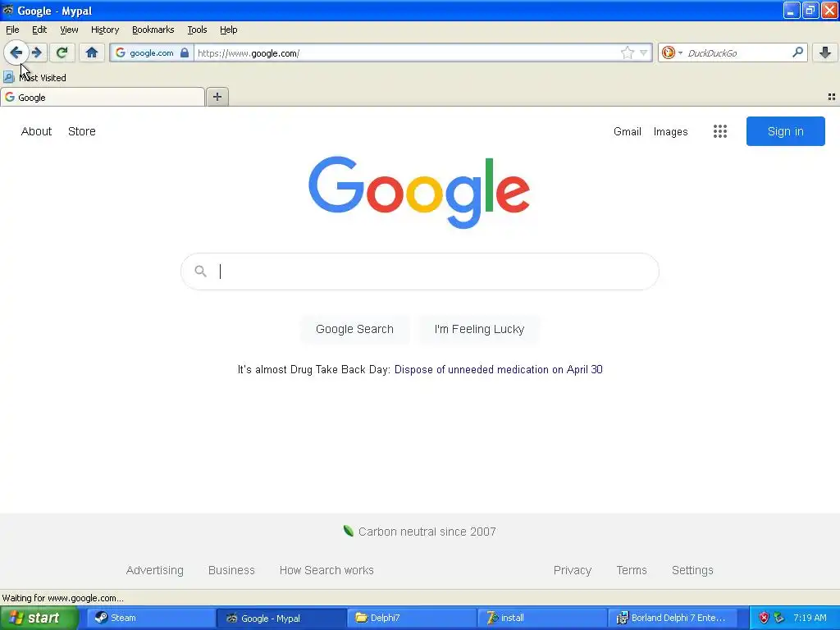Open the Tools menu
Viewport: 840px width, 630px height.
[x=197, y=30]
